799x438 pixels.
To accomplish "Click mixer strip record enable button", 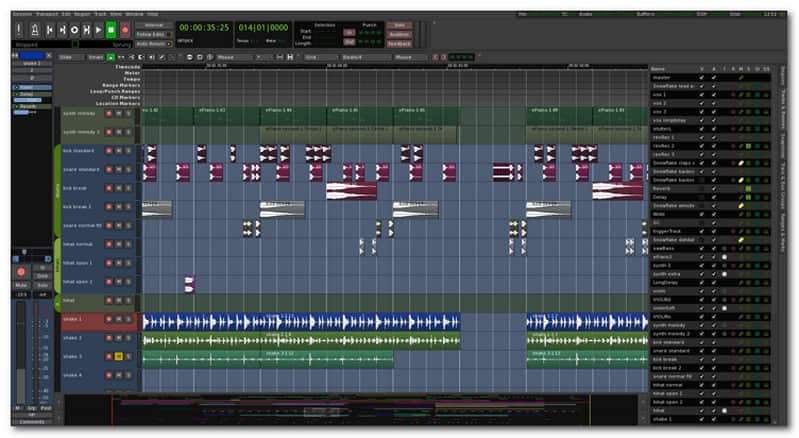I will [21, 272].
